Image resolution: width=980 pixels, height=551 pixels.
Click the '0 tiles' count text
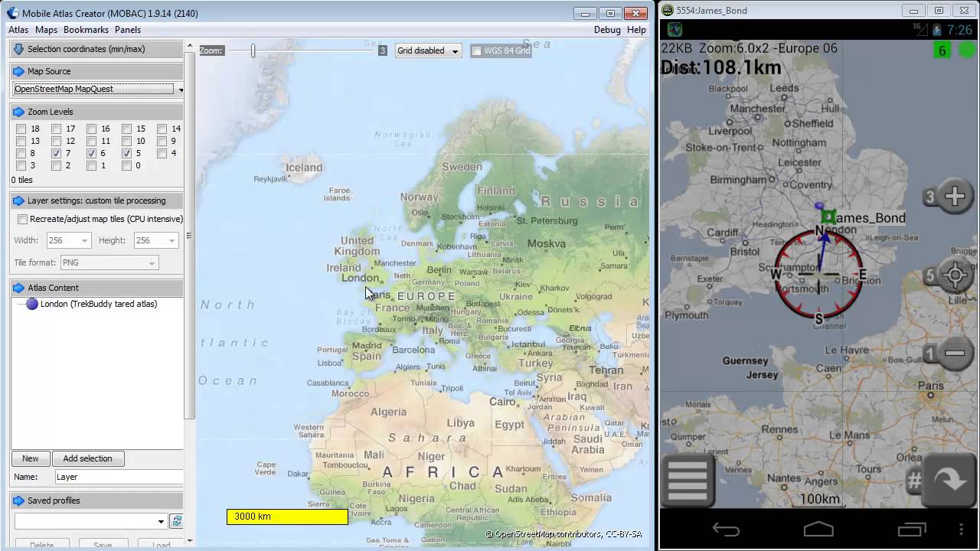pyautogui.click(x=22, y=180)
